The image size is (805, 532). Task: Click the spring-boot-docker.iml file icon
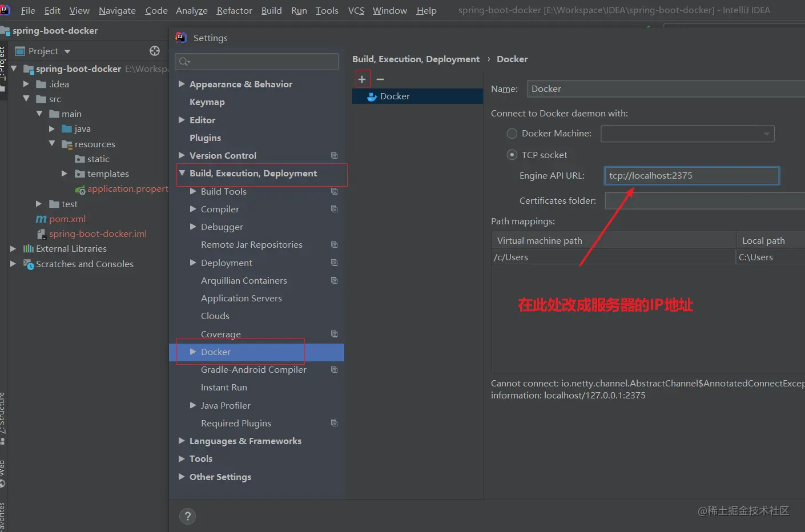click(41, 234)
